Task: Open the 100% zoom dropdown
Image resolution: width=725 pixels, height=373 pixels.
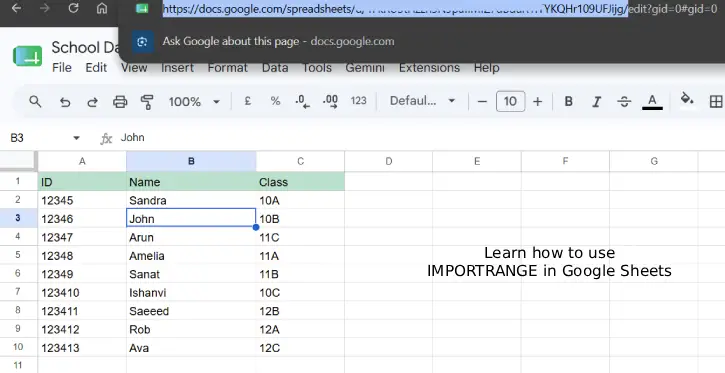Action: click(194, 102)
